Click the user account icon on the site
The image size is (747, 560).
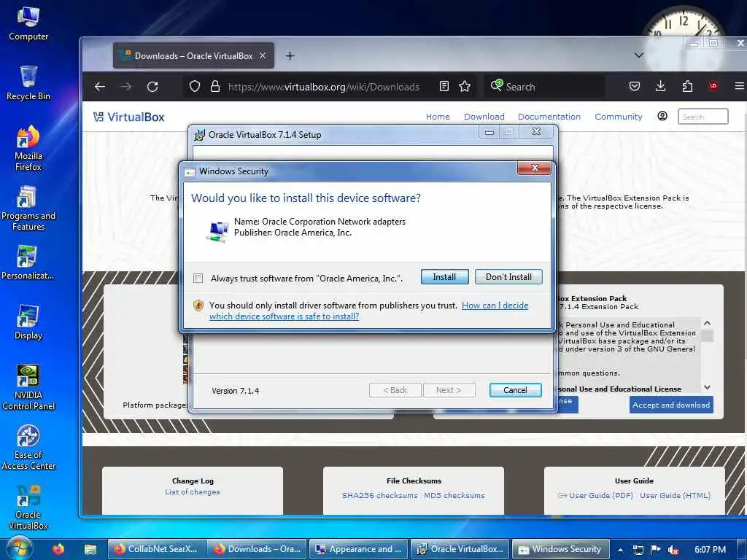click(662, 116)
